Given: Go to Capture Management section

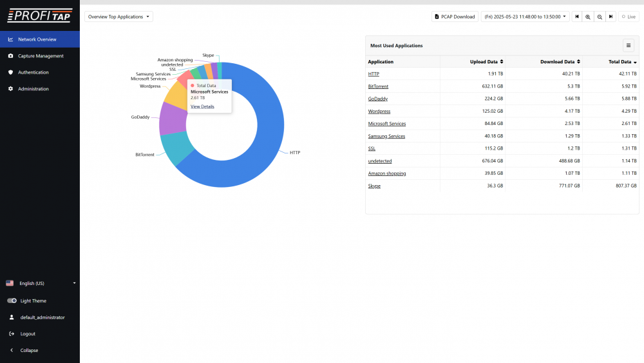Looking at the screenshot, I should (40, 56).
